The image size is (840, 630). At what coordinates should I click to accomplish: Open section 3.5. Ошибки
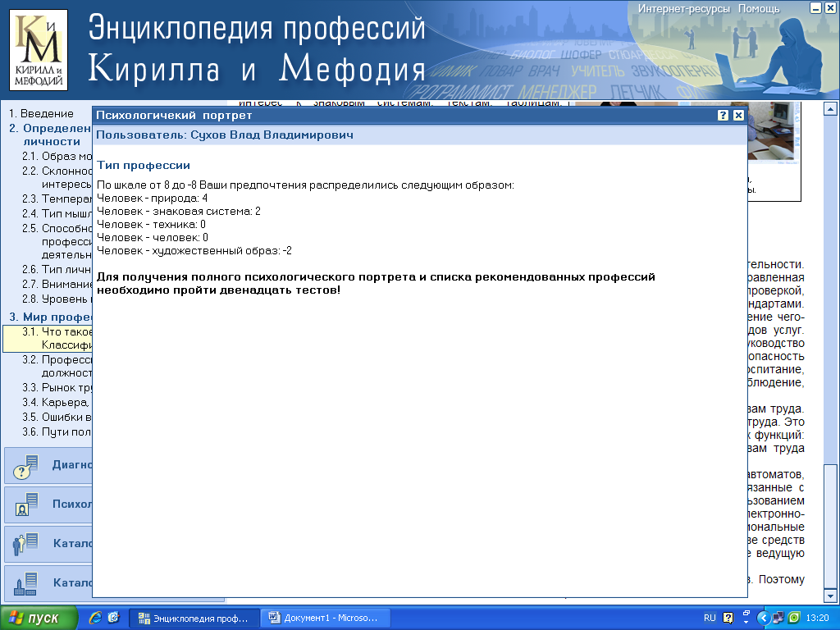coord(57,418)
